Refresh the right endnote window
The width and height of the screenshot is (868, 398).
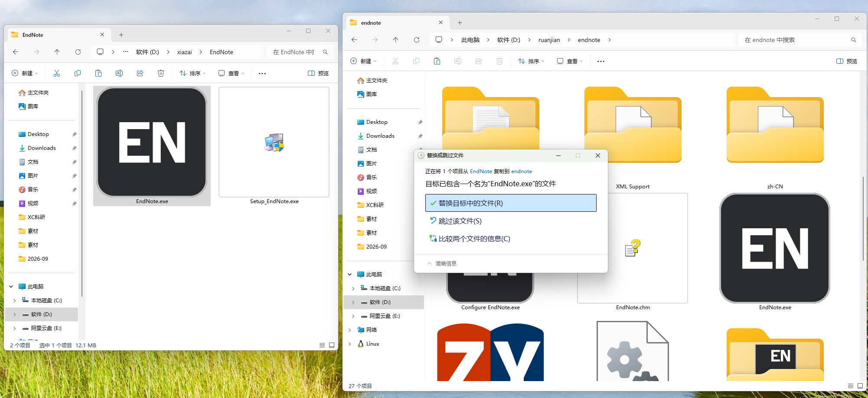pos(417,40)
